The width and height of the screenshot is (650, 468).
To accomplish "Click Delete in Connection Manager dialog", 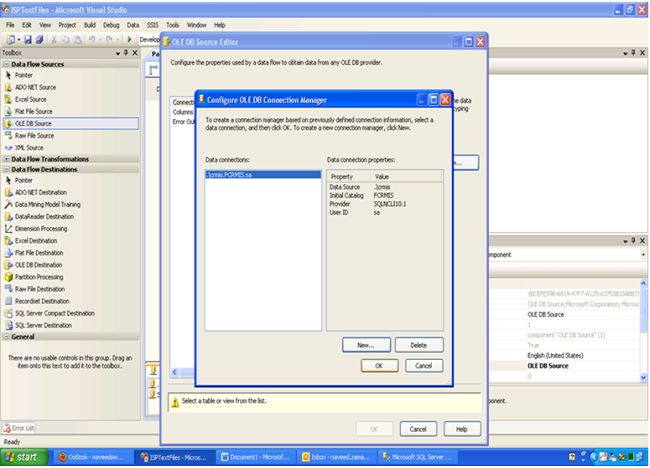I will click(419, 345).
